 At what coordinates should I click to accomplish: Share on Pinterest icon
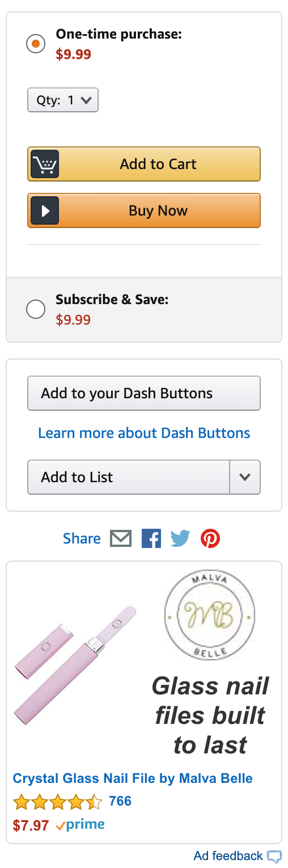210,538
